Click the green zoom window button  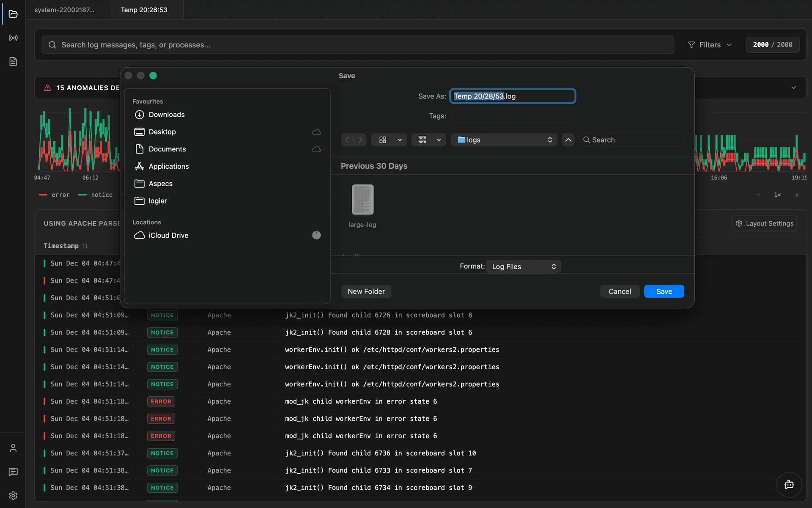point(153,76)
